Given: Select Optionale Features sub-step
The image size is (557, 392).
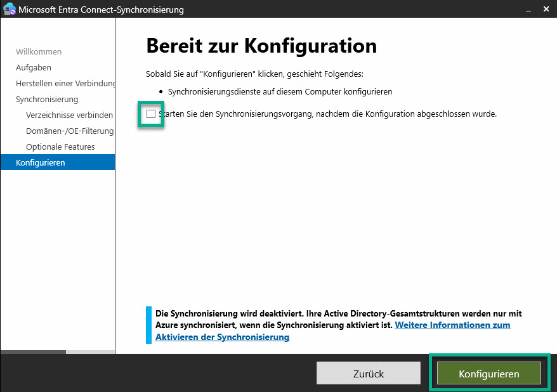Looking at the screenshot, I should click(x=60, y=147).
